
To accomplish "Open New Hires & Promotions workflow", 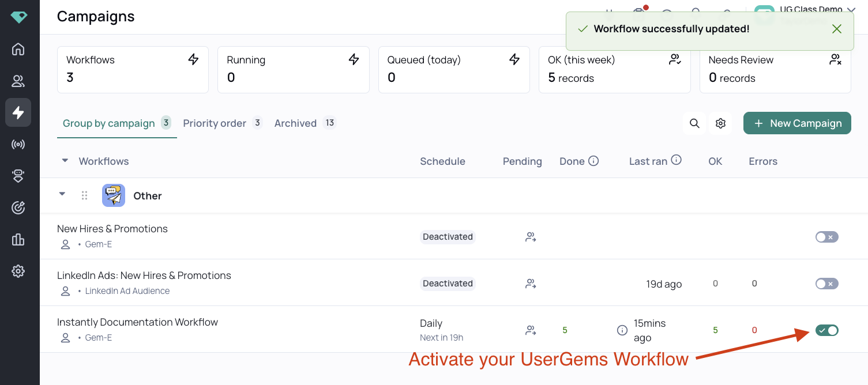I will 112,229.
